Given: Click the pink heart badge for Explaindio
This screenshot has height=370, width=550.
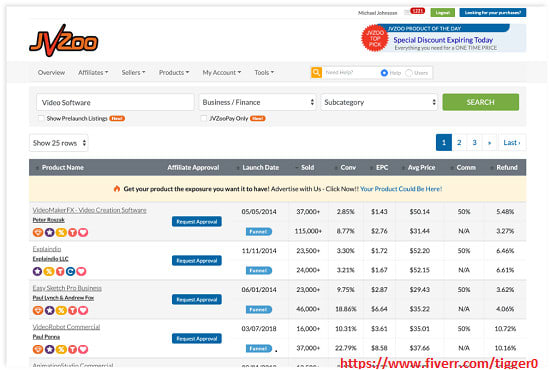Looking at the screenshot, I should click(81, 271).
